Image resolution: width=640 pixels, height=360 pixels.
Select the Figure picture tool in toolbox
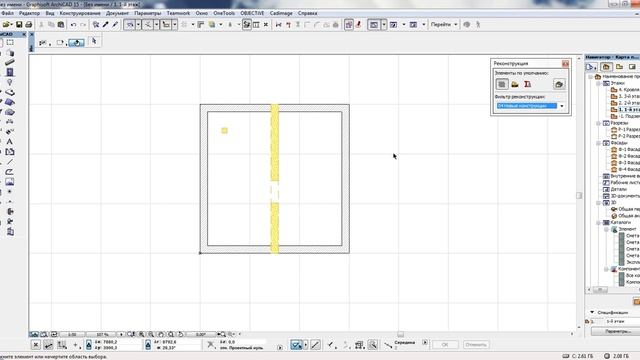[x=10, y=182]
